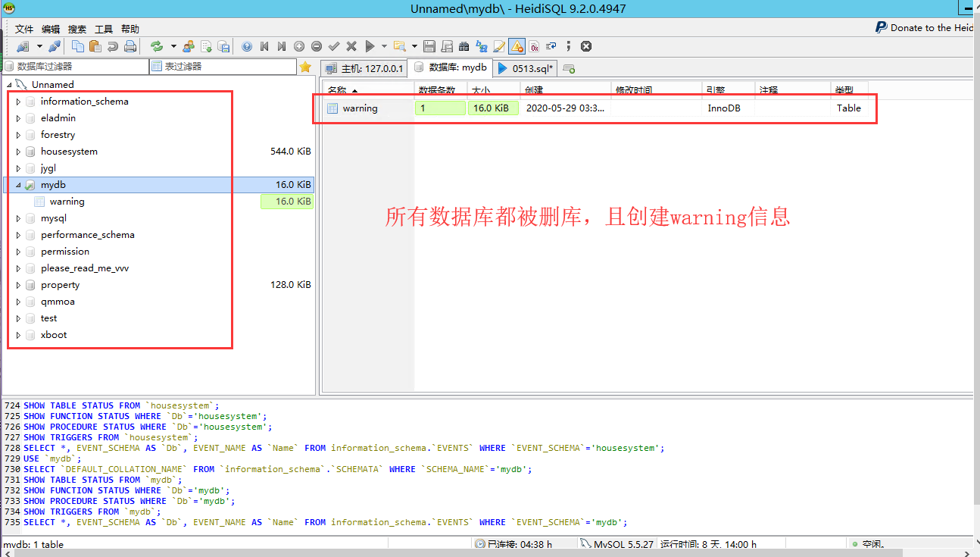
Task: Click the Cancel editing X icon
Action: click(351, 46)
